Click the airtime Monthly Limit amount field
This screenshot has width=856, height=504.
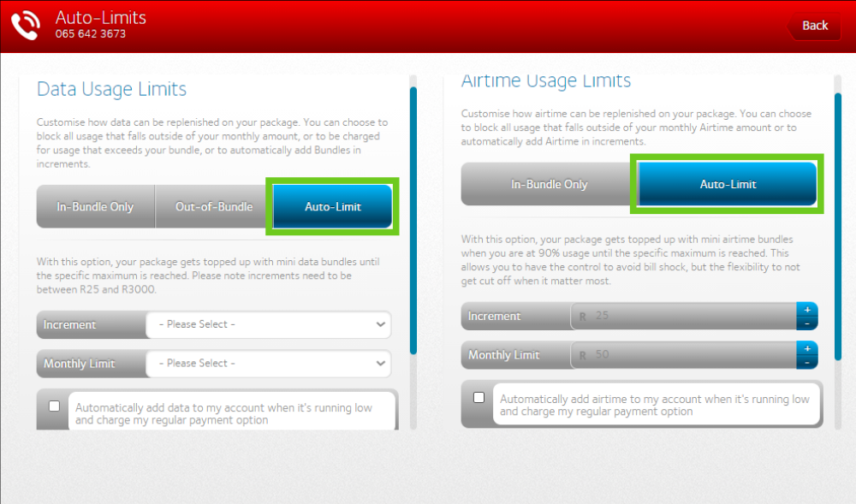point(685,355)
